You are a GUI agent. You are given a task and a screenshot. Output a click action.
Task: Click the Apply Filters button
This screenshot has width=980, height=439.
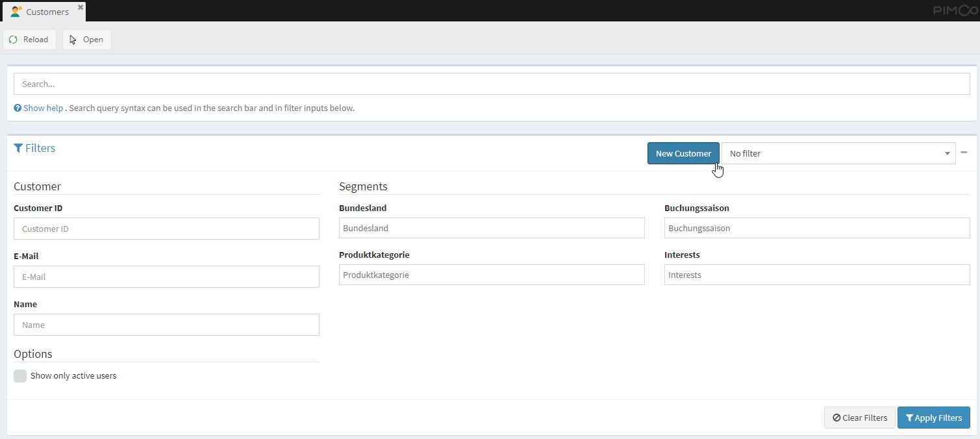pos(933,418)
